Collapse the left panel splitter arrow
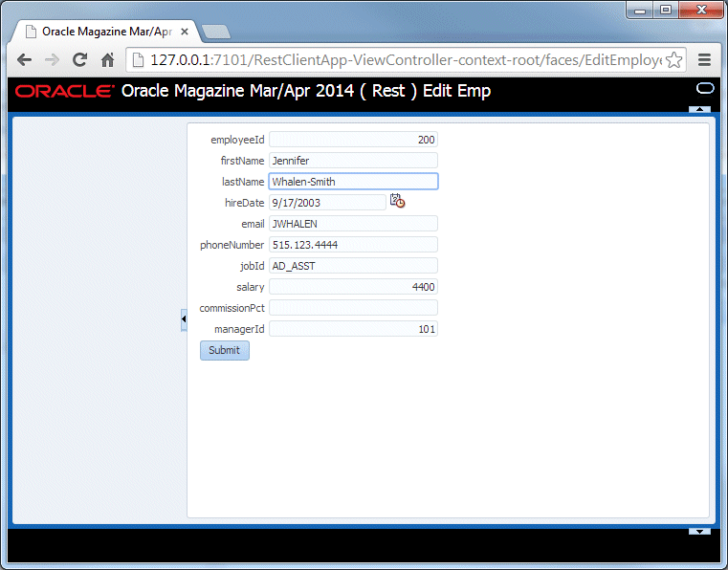This screenshot has height=570, width=728. click(x=184, y=319)
